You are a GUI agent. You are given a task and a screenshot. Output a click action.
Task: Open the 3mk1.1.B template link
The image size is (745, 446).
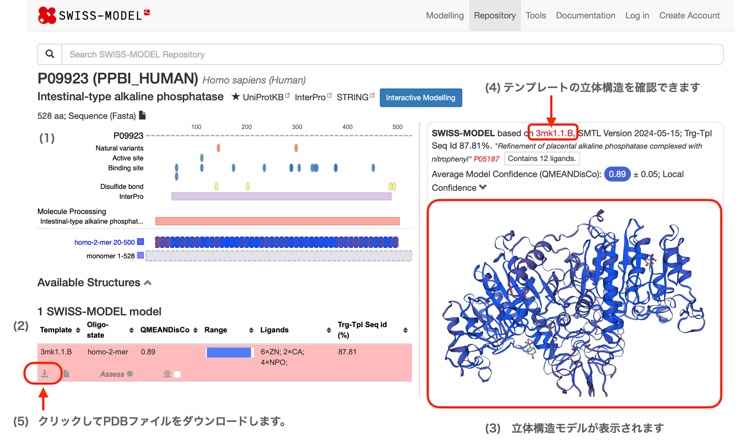(554, 133)
